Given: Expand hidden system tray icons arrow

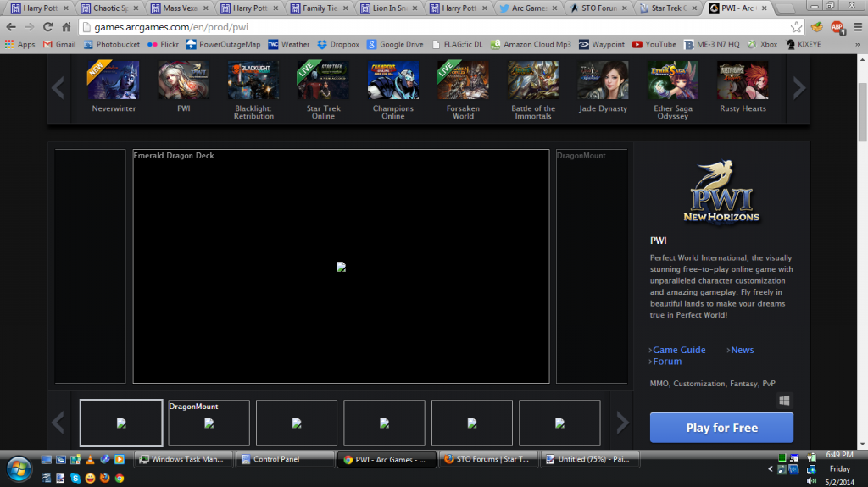Looking at the screenshot, I should click(x=770, y=468).
